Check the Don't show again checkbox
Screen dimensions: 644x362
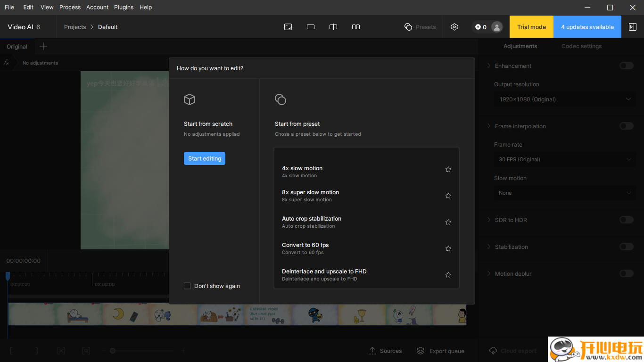coord(187,286)
